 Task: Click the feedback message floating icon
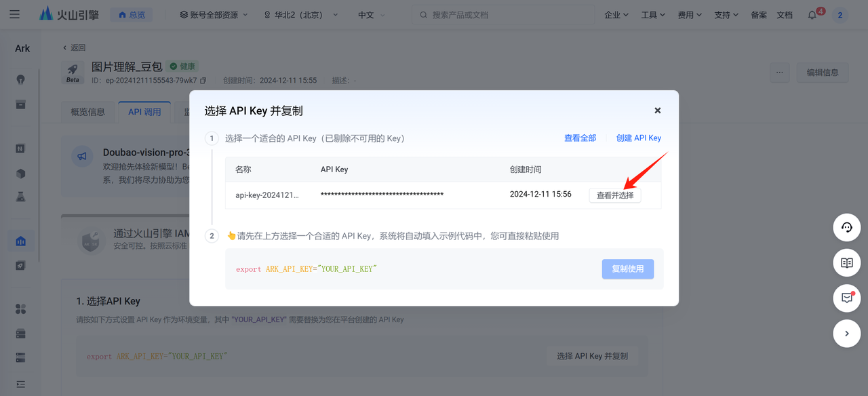pos(846,298)
